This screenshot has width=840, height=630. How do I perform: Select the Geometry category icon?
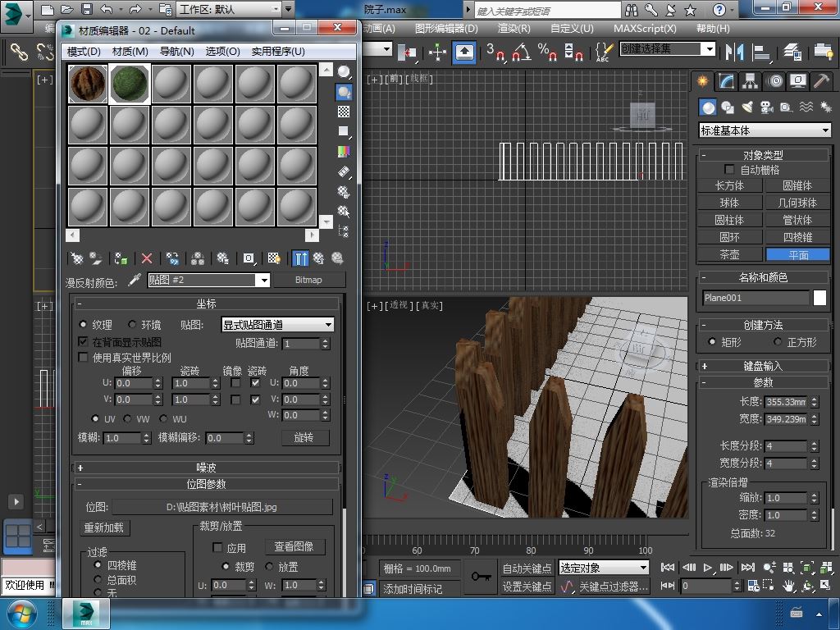(708, 107)
